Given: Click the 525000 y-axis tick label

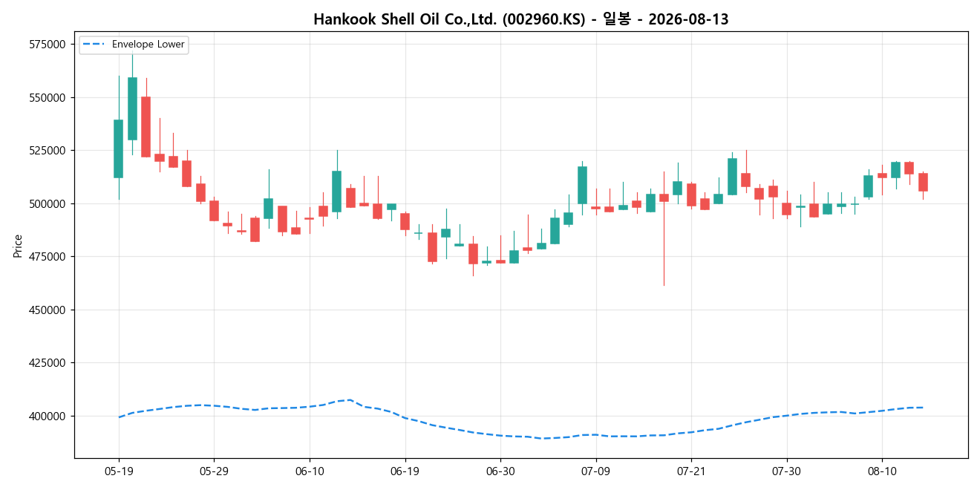Looking at the screenshot, I should 49,151.
